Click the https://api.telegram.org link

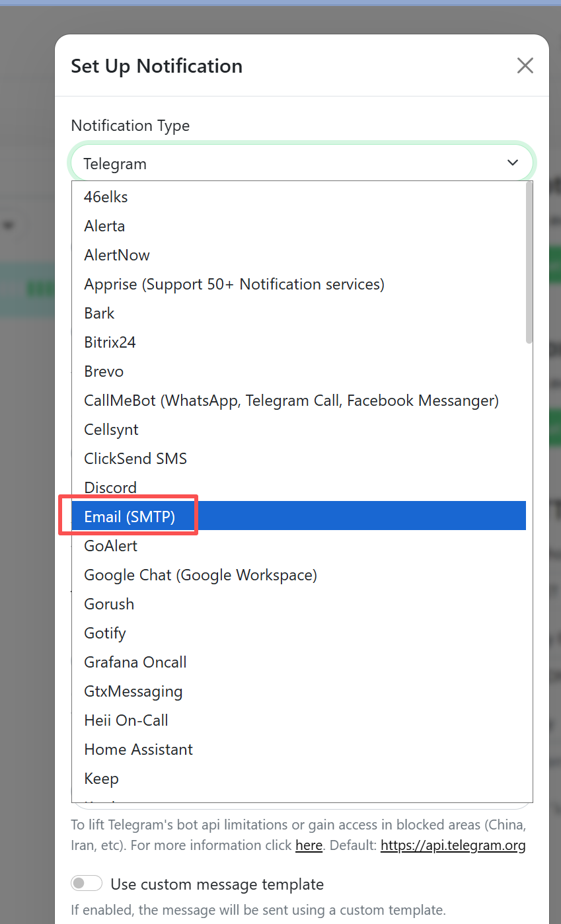pyautogui.click(x=453, y=845)
